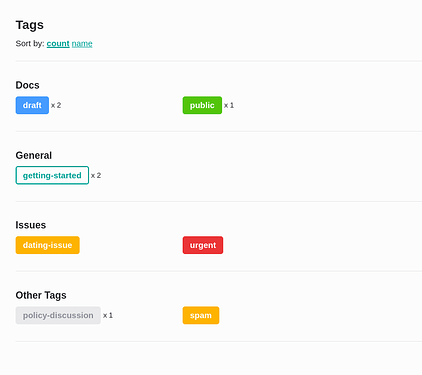Click the x 2 count beside draft
This screenshot has width=422, height=375.
56,105
